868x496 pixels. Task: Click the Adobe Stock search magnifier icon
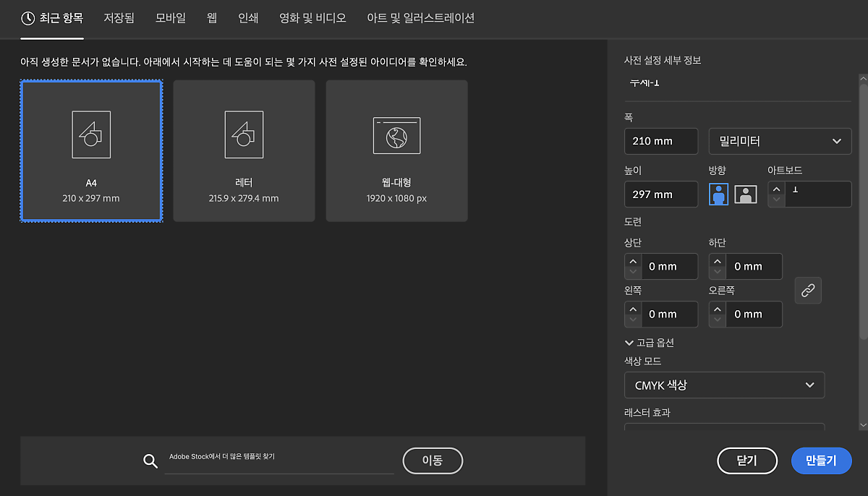(150, 461)
